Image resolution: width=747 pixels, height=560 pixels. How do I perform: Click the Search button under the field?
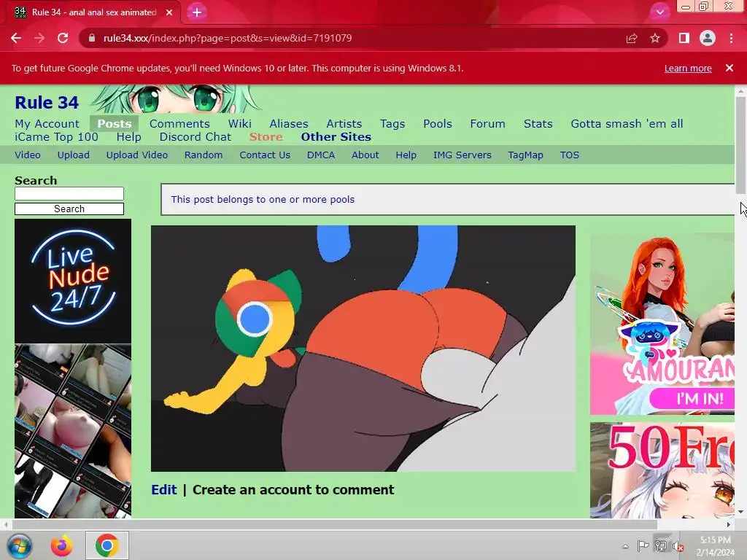click(69, 209)
